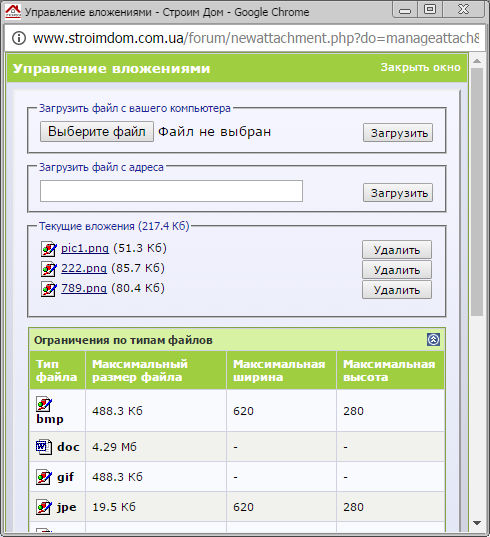Viewport: 490px width, 537px height.
Task: Click Загрузить for file from URL
Action: pos(398,193)
